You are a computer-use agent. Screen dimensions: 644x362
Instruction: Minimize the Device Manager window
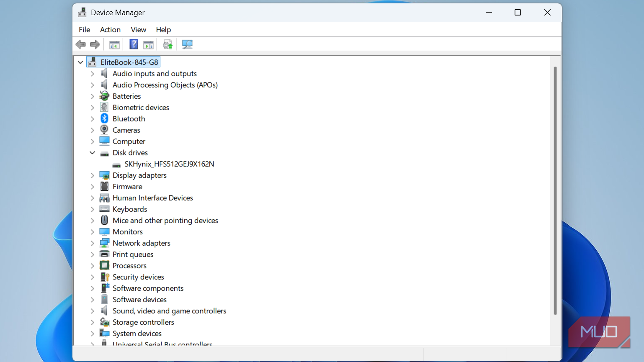(x=489, y=13)
